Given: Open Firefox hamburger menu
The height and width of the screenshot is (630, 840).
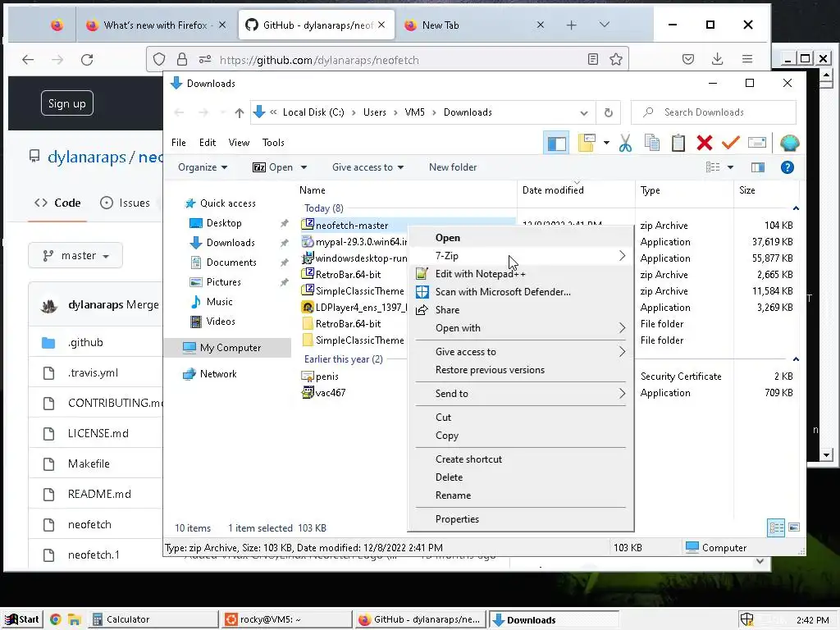Looking at the screenshot, I should point(747,59).
